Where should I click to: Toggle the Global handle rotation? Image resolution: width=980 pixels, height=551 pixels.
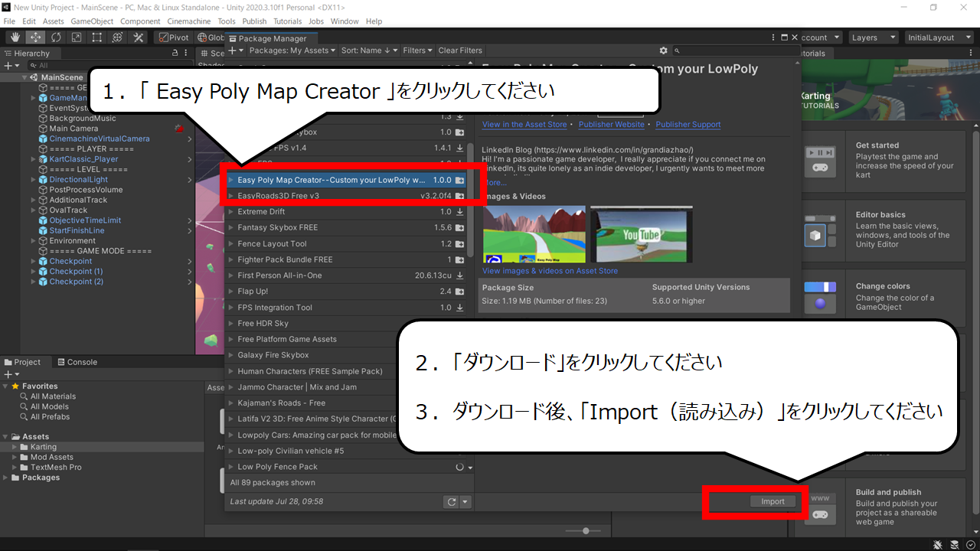tap(210, 37)
